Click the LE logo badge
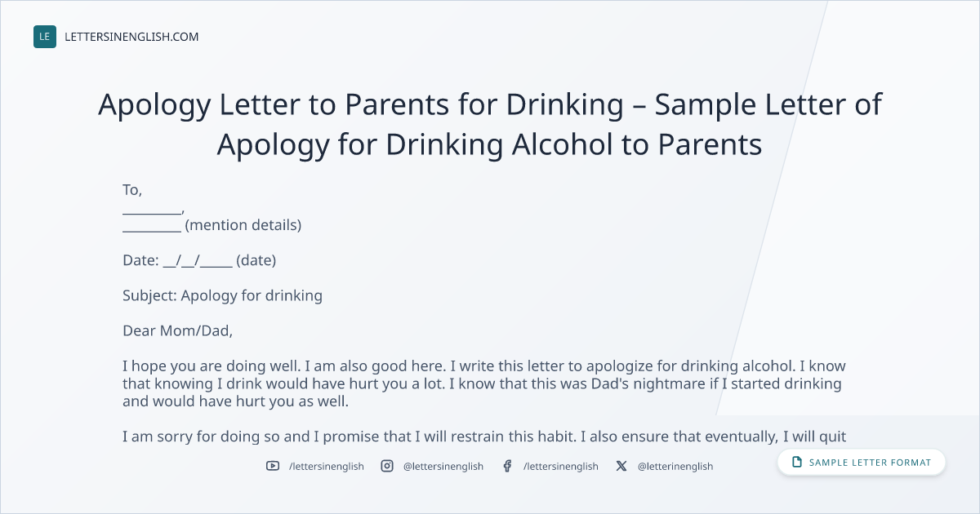The height and width of the screenshot is (514, 980). (x=45, y=37)
